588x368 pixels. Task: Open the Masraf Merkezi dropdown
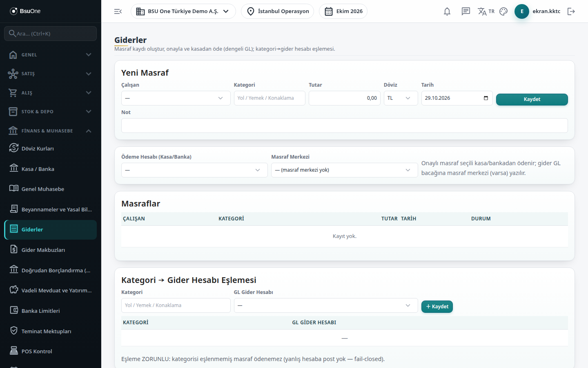[x=344, y=170]
